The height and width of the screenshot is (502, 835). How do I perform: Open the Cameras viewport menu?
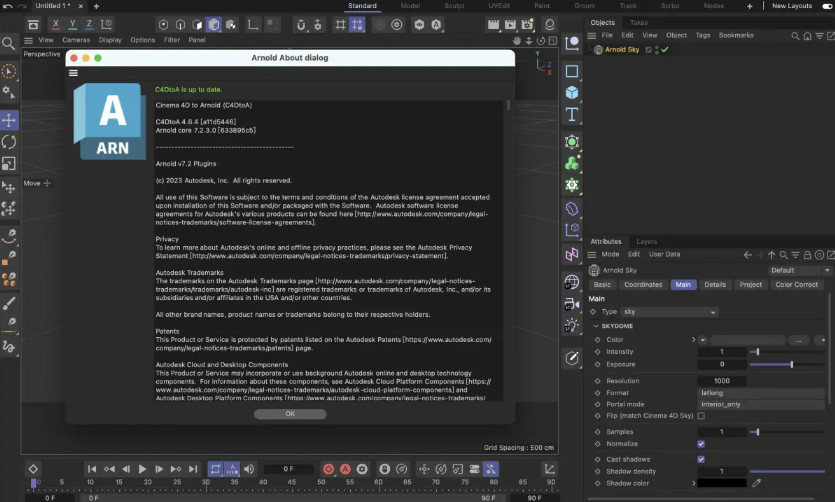click(x=76, y=40)
